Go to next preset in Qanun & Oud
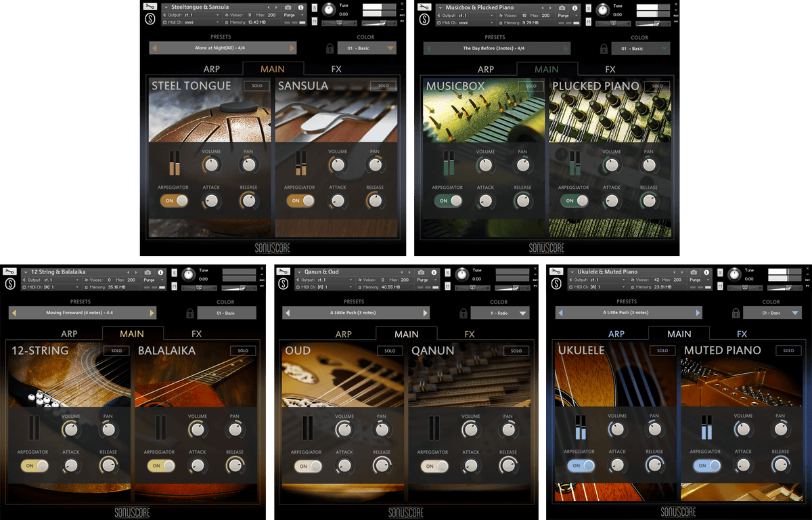The width and height of the screenshot is (812, 520). click(x=425, y=313)
